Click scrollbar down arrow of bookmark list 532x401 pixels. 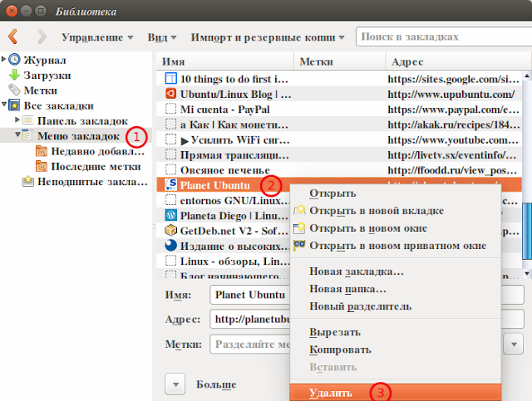pyautogui.click(x=526, y=273)
